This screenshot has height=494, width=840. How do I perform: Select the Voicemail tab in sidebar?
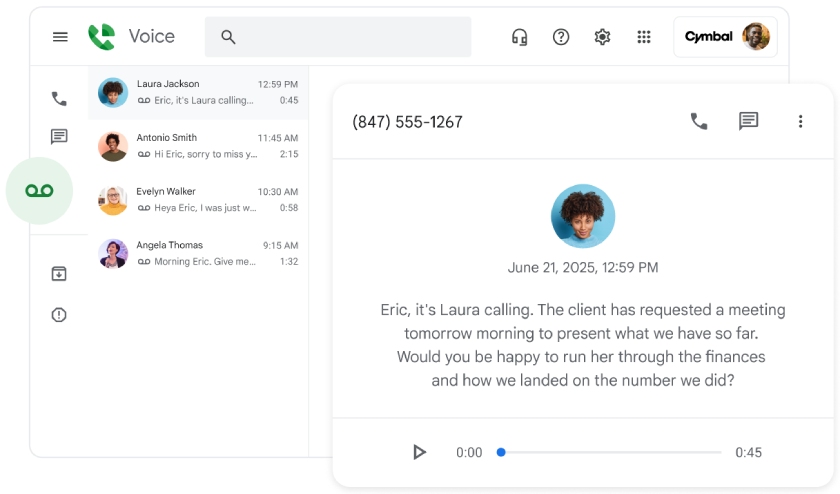40,191
